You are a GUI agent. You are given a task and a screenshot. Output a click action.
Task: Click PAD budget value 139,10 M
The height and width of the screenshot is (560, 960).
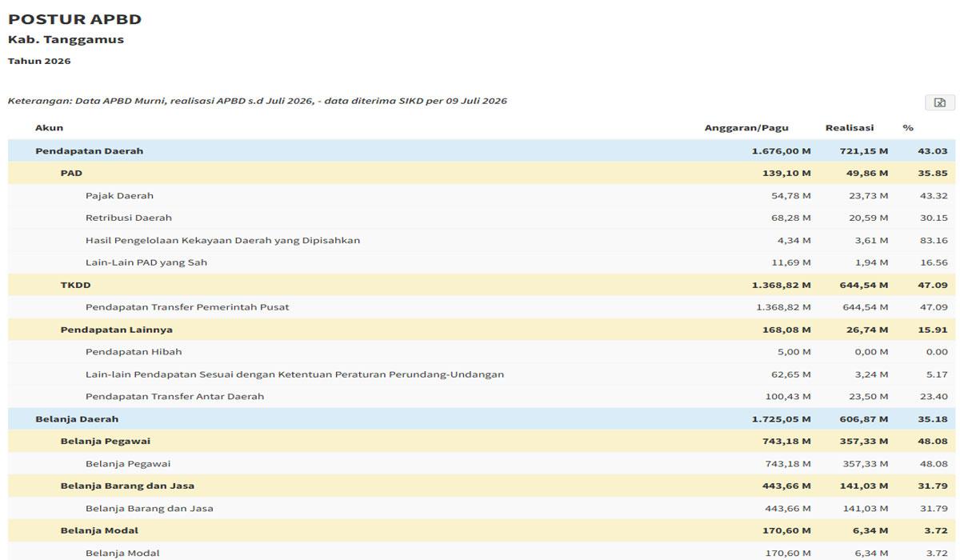pyautogui.click(x=786, y=174)
